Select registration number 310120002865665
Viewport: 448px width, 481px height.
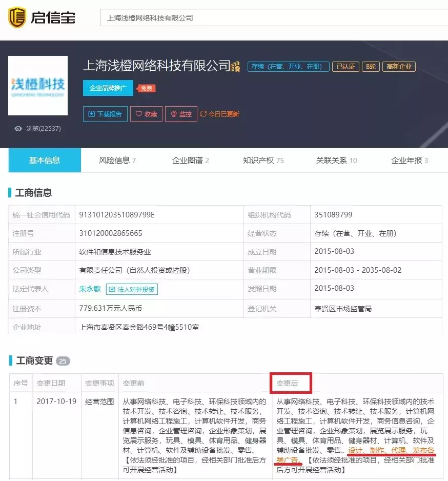click(111, 233)
